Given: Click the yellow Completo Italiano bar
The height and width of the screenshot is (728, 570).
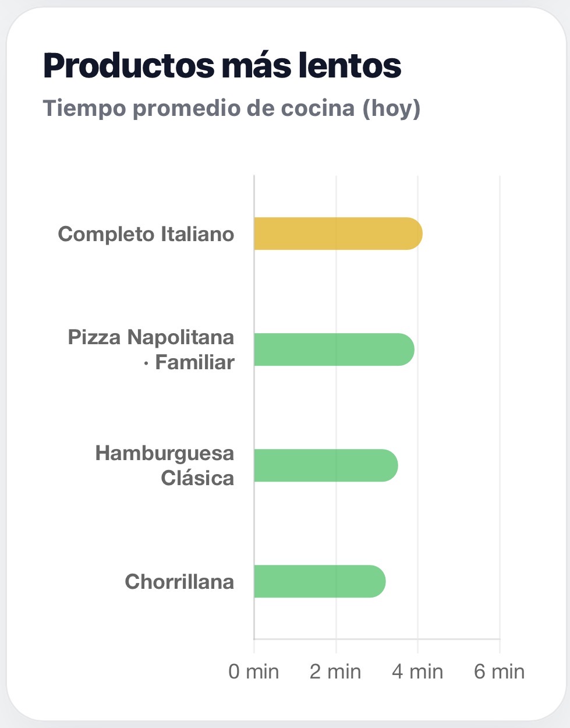Looking at the screenshot, I should coord(338,234).
